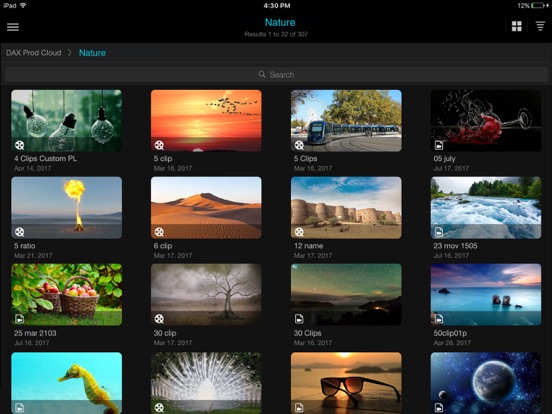Click 'Apr 14, 2017' date text
Image resolution: width=552 pixels, height=414 pixels.
[32, 168]
